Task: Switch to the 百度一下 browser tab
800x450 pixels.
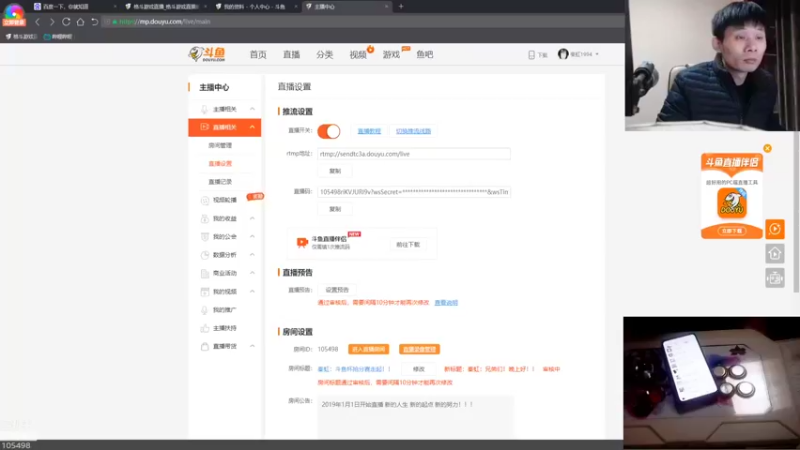Action: tap(74, 7)
